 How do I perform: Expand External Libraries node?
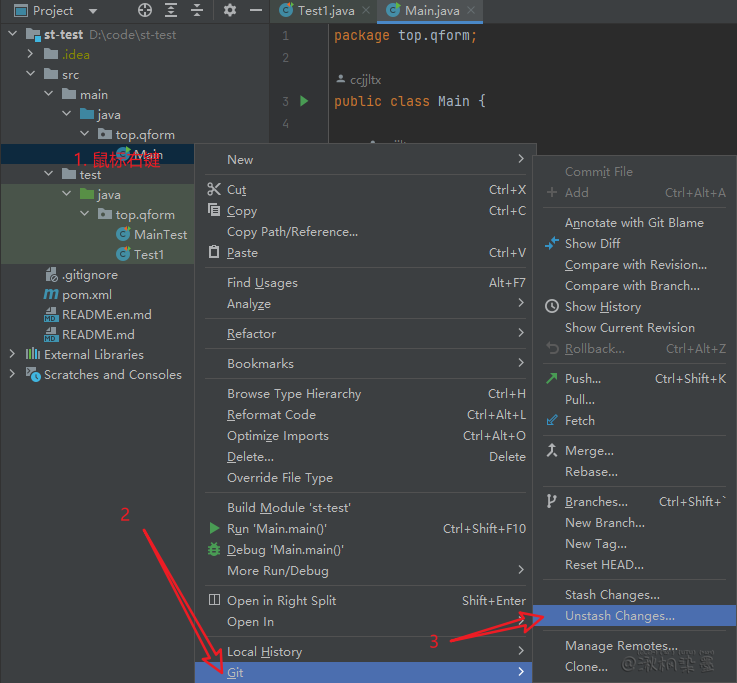13,354
